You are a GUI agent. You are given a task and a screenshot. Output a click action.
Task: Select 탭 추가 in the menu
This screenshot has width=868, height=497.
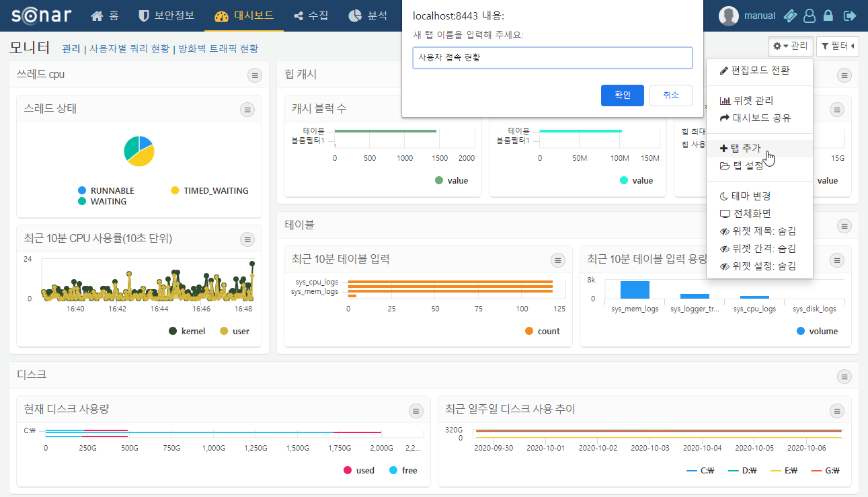760,148
